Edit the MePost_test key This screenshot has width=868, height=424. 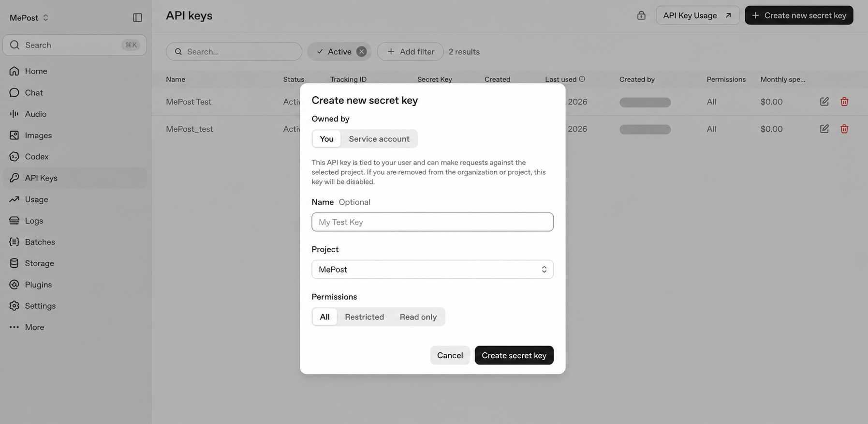[x=824, y=129]
